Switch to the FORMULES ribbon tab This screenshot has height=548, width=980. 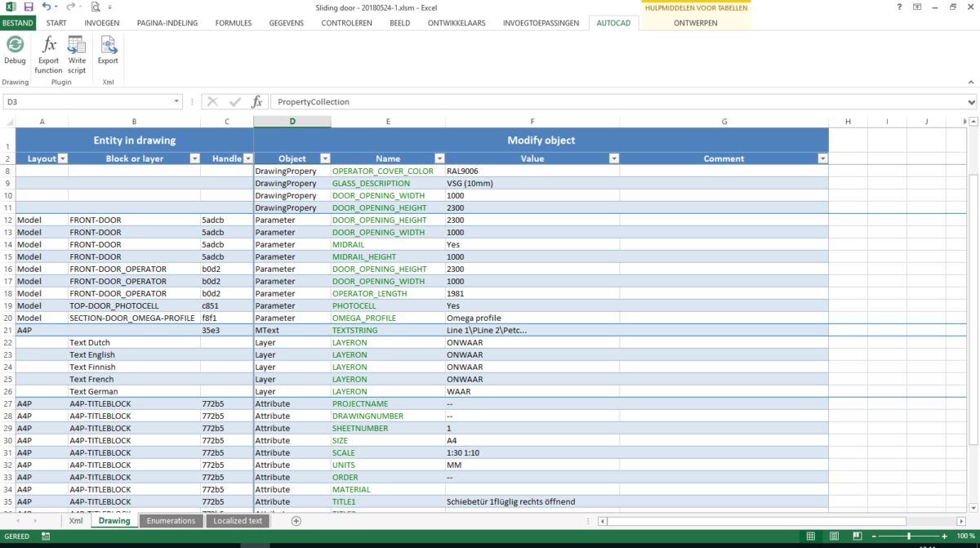[x=234, y=23]
